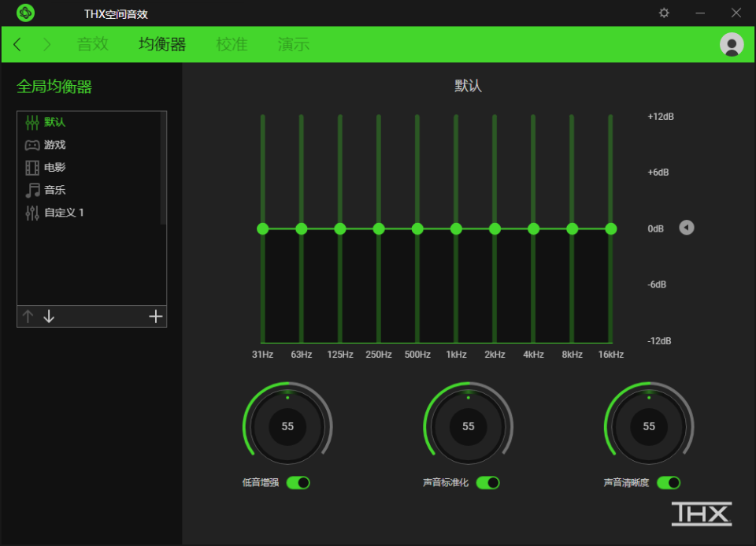756x546 pixels.
Task: Click the 全局均衡器 heading
Action: 54,87
